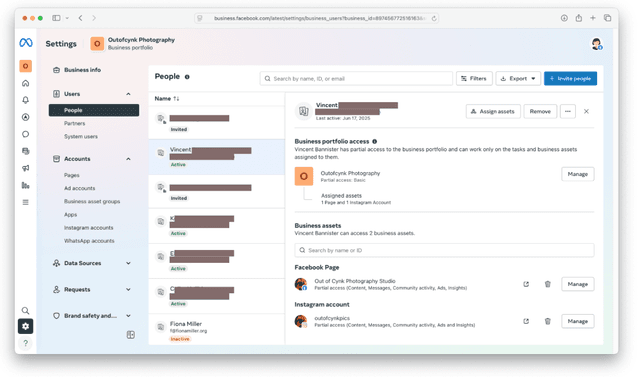Open the megaphone ads icon
Screen dimensions: 640x377
point(26,168)
